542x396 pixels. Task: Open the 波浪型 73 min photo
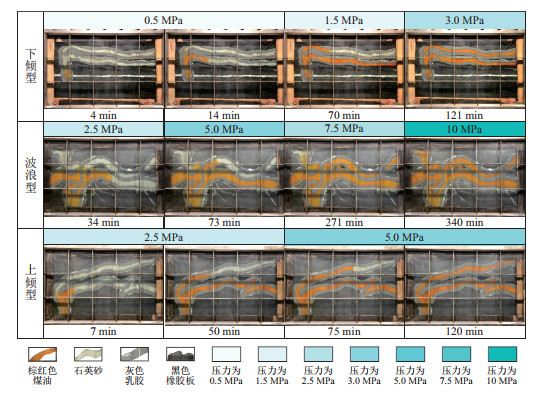tap(224, 176)
